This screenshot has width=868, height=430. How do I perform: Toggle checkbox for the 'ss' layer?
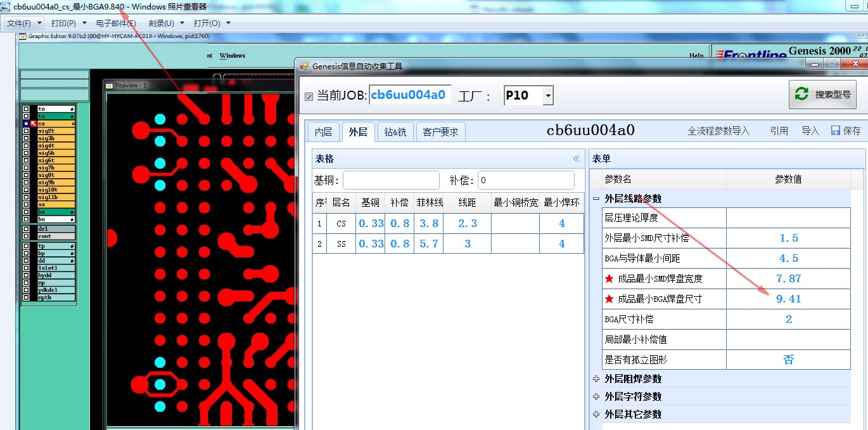(x=26, y=204)
